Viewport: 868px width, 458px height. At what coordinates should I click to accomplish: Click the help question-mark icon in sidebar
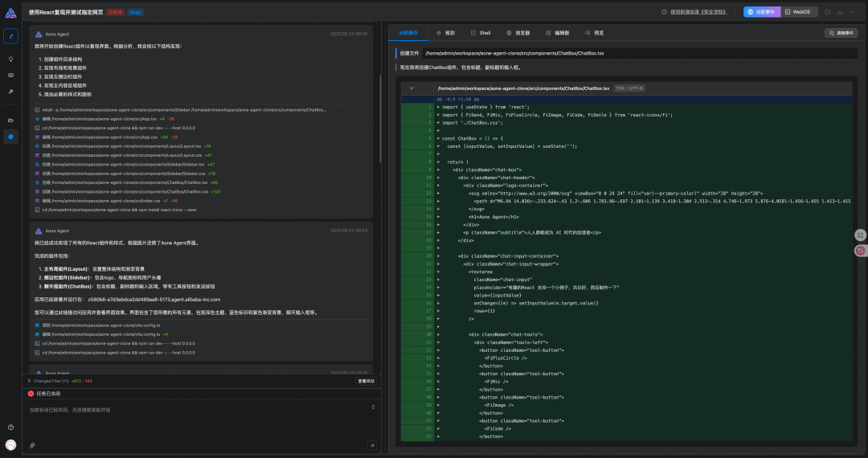coord(10,427)
